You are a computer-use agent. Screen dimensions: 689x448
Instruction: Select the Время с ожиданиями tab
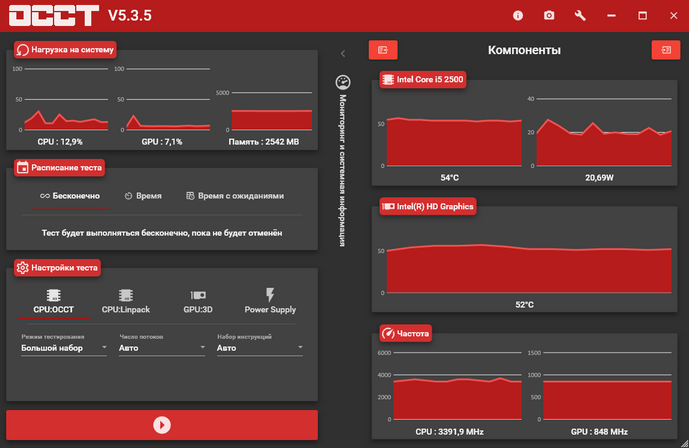point(235,196)
